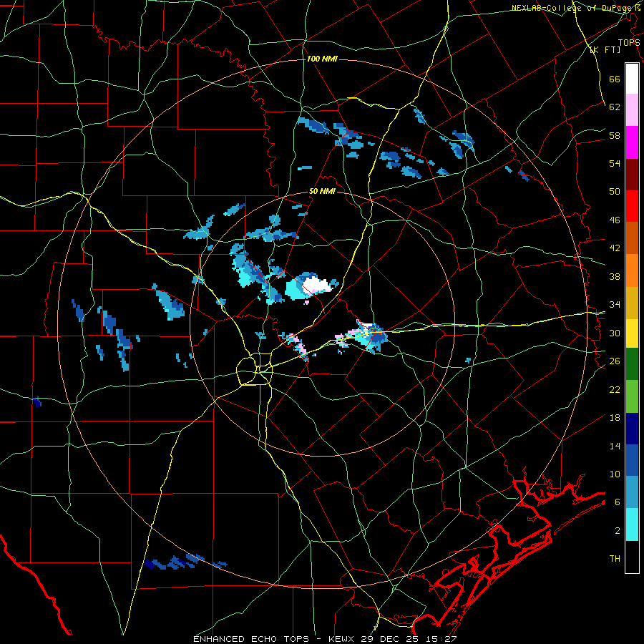Click the yellow highway loop around the city
This screenshot has height=644, width=644.
pyautogui.click(x=255, y=371)
